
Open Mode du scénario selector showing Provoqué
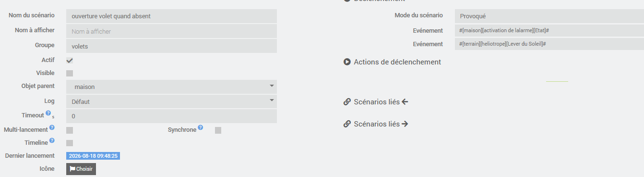(549, 16)
